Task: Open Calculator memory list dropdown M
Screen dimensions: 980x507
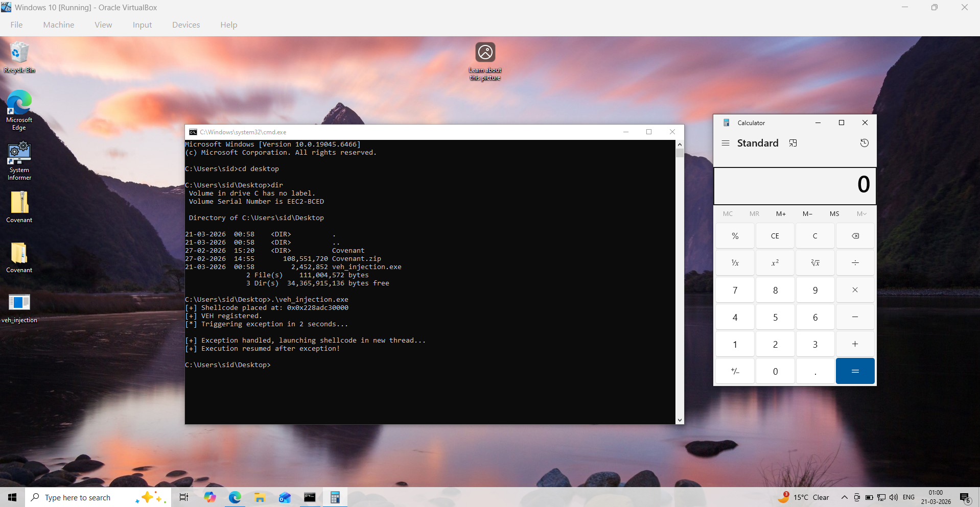Action: [861, 214]
